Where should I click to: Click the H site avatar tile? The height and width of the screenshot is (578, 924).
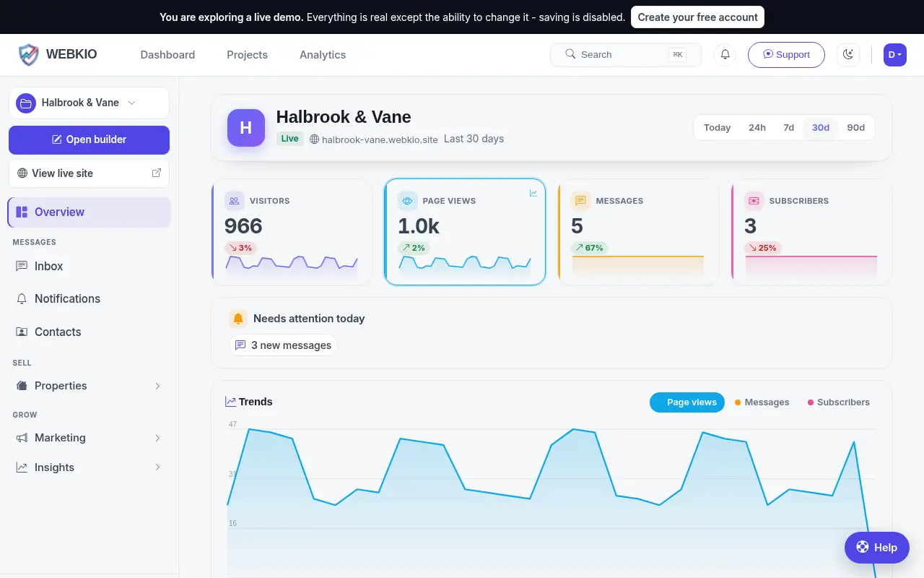246,128
